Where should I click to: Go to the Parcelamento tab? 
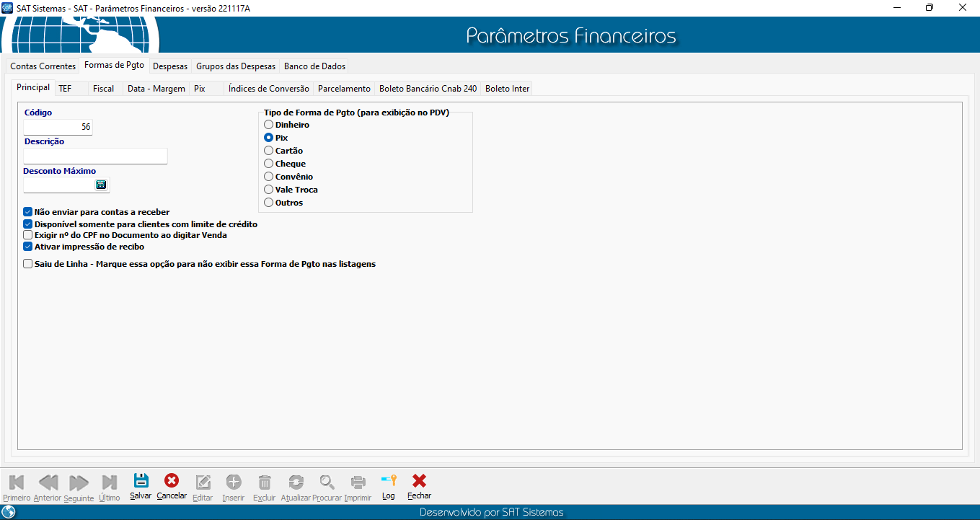click(344, 89)
